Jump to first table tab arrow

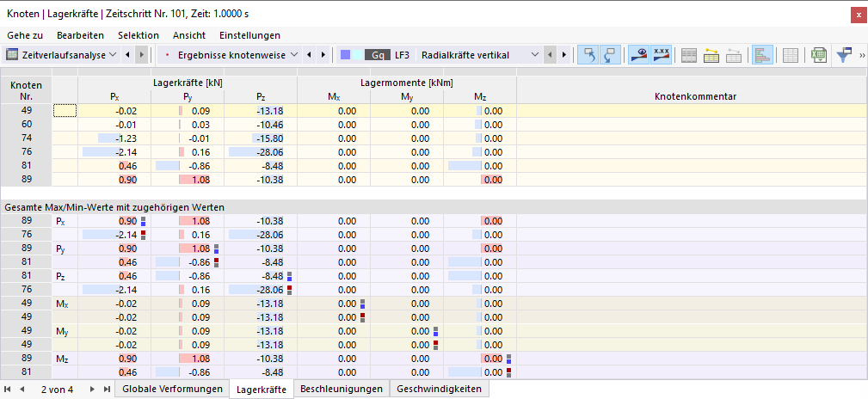click(8, 389)
